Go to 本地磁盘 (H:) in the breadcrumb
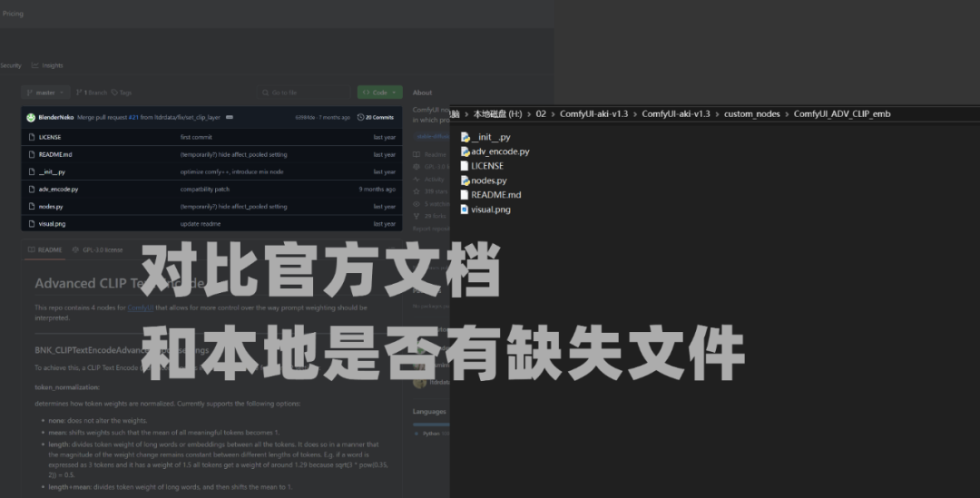This screenshot has height=498, width=980. 497,113
